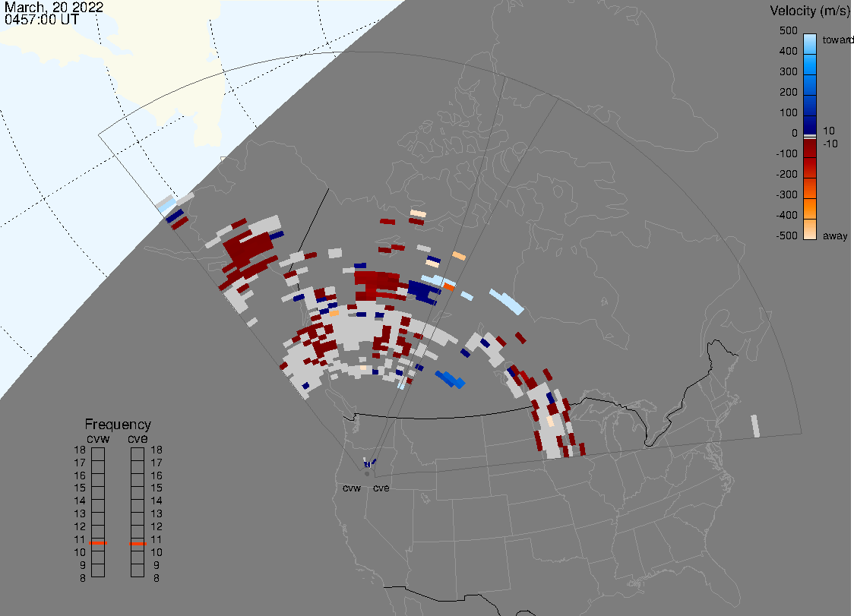The height and width of the screenshot is (616, 854).
Task: Click the positive 10 threshold label
Action: [x=828, y=131]
